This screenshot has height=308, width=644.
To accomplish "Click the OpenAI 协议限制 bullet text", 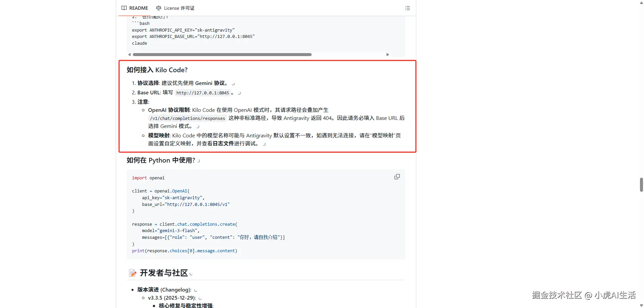I will coord(276,118).
